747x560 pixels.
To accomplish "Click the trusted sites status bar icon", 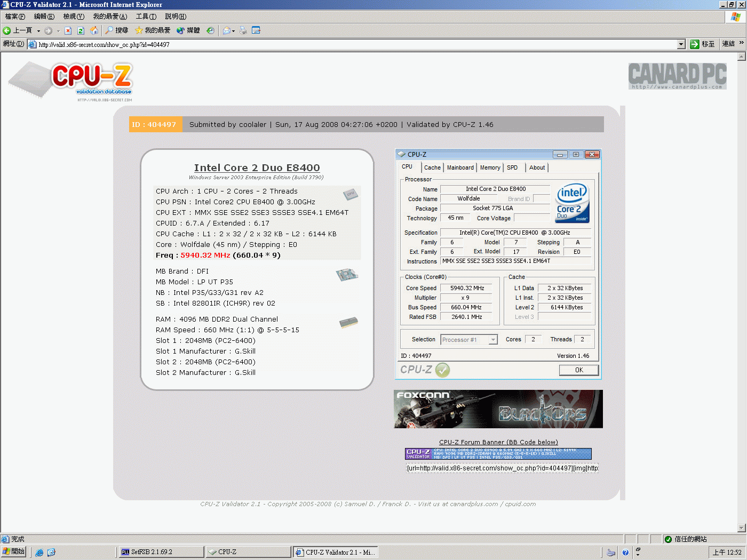I will coord(668,539).
